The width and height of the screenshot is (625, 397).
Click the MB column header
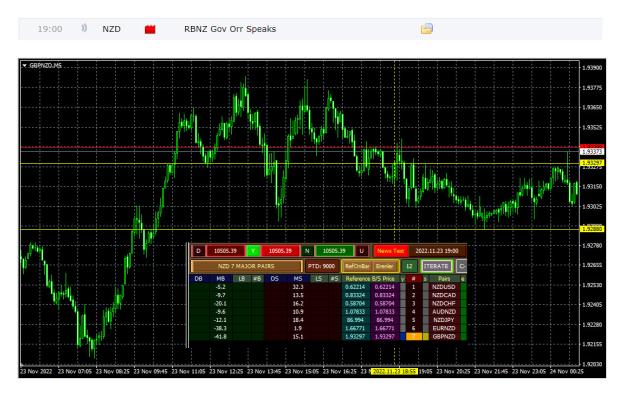(221, 279)
